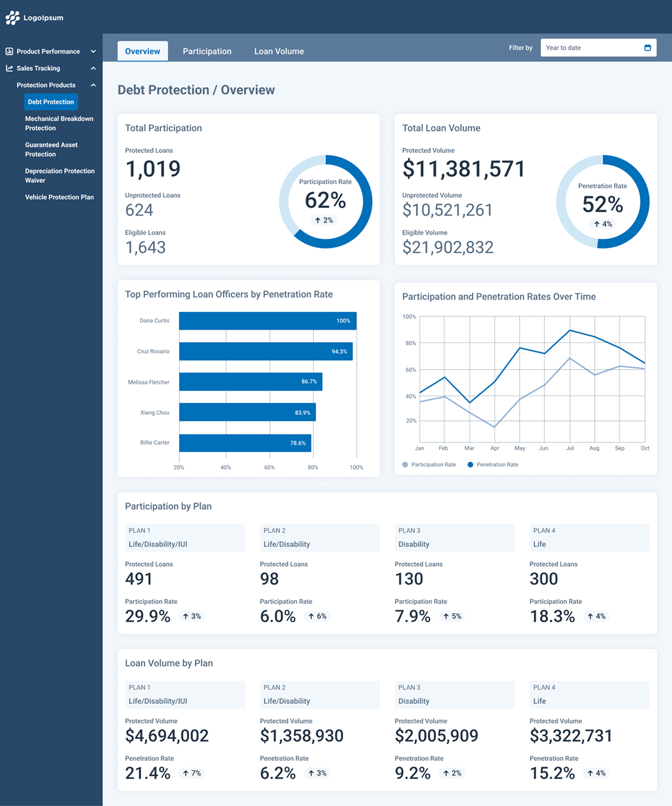The image size is (672, 806).
Task: Click the Participation Rate up-arrow 2% badge
Action: [x=324, y=220]
